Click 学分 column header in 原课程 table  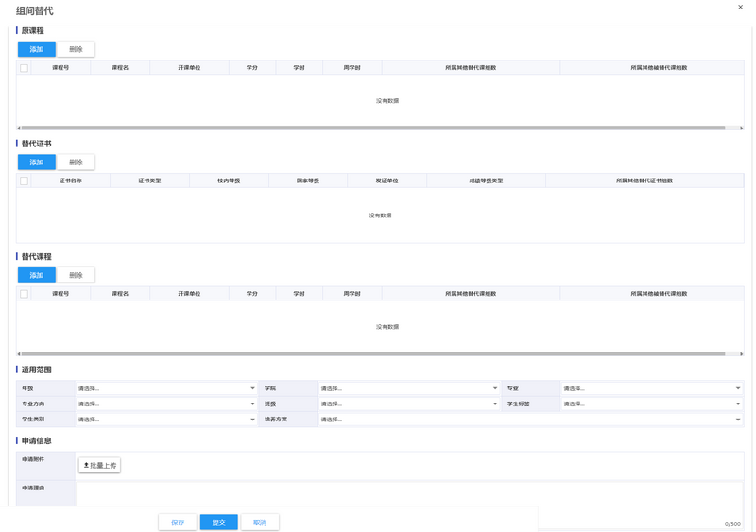pos(252,68)
